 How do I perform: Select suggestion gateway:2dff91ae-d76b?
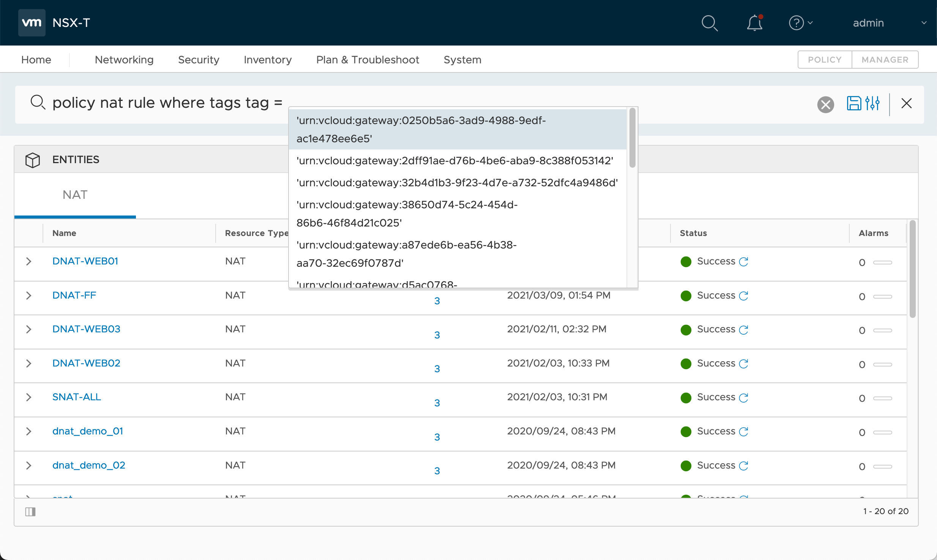[x=457, y=160]
